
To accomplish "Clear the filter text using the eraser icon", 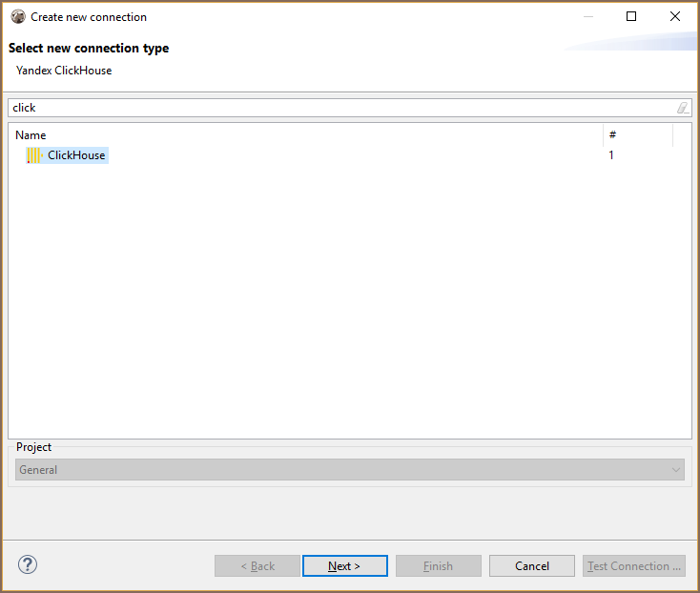I will (x=683, y=108).
